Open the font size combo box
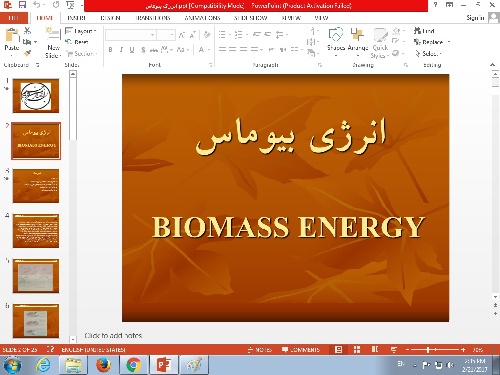 tap(166, 35)
